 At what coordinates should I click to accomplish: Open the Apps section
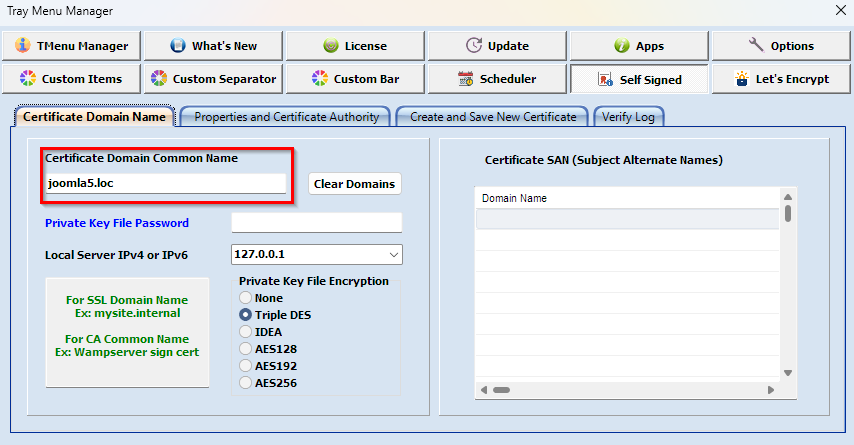click(x=639, y=46)
